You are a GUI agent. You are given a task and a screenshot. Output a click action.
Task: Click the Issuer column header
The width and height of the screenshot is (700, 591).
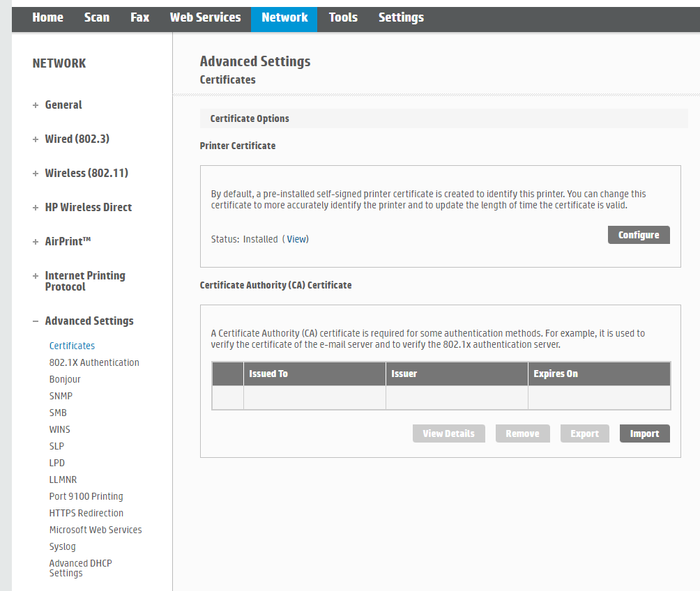457,374
